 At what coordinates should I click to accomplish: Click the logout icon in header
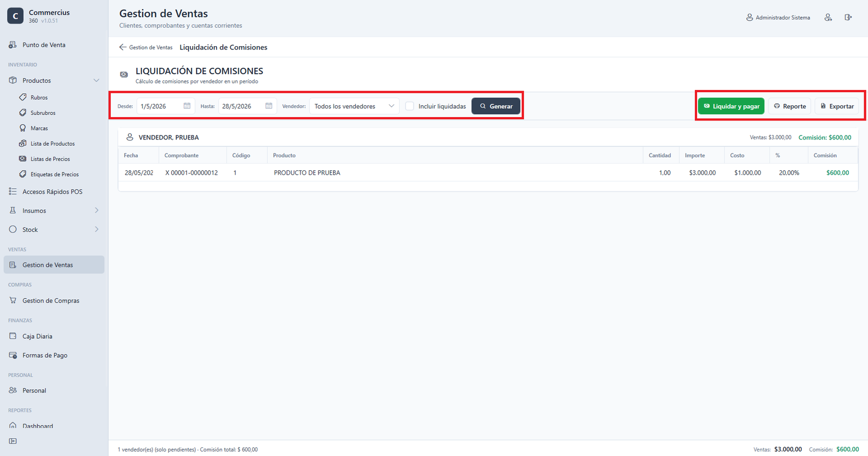coord(848,17)
